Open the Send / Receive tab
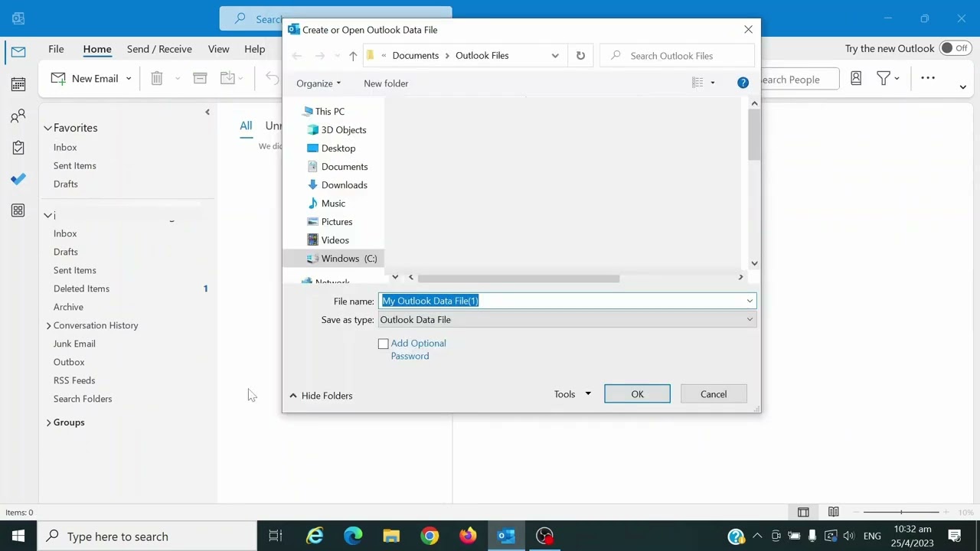 [x=159, y=49]
